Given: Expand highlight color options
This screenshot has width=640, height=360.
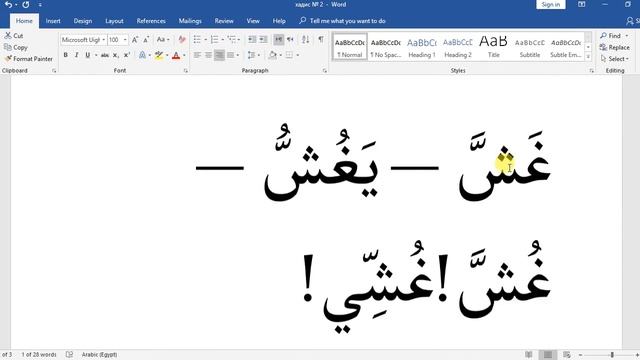Looking at the screenshot, I should [x=167, y=55].
